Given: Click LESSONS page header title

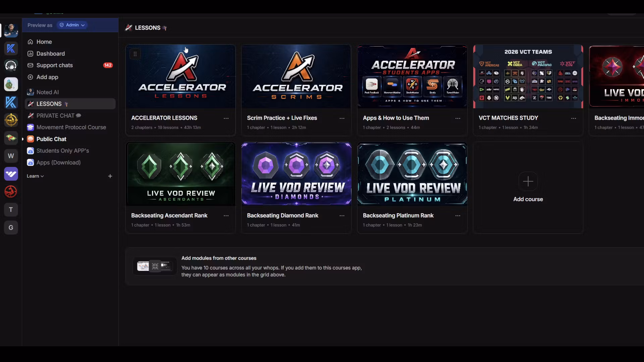Looking at the screenshot, I should (x=148, y=28).
